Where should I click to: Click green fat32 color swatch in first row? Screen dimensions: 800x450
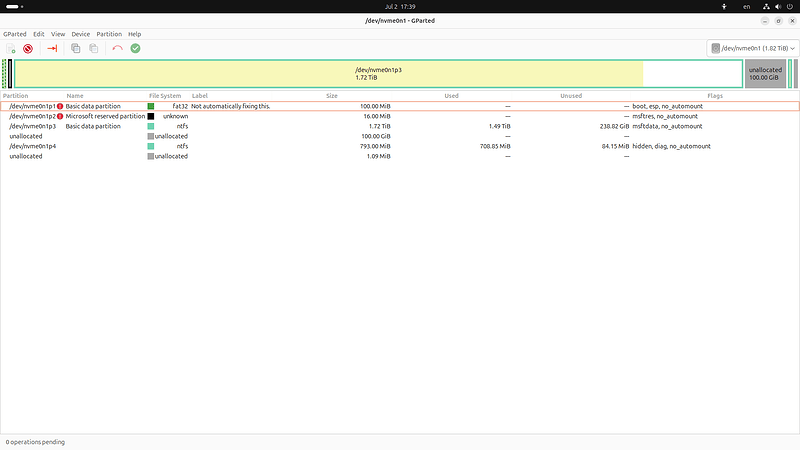(151, 106)
